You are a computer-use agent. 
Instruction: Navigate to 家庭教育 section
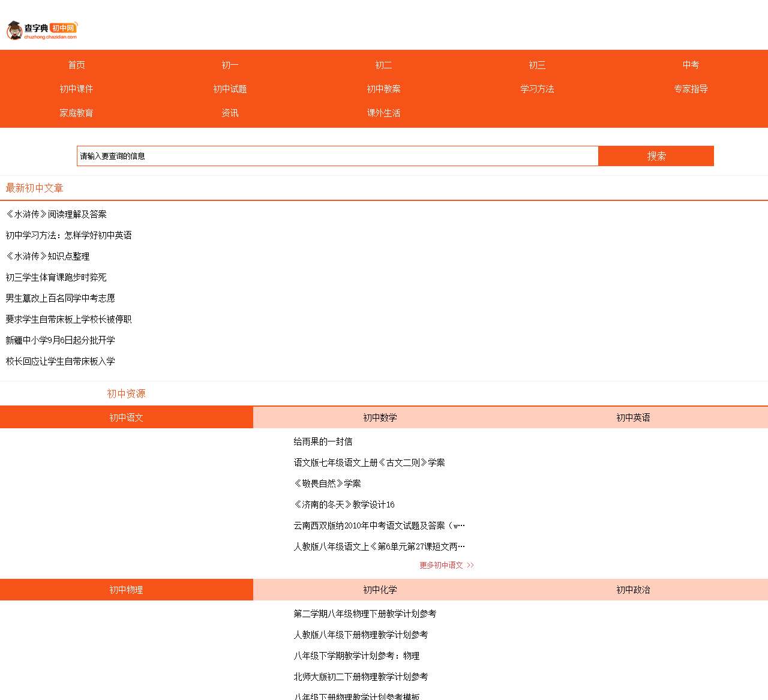76,113
